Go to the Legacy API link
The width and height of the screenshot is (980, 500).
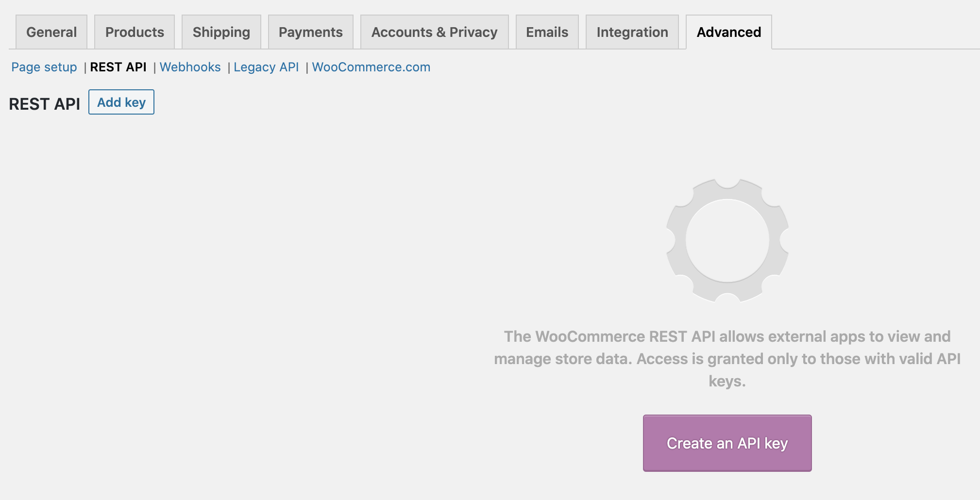pyautogui.click(x=266, y=67)
